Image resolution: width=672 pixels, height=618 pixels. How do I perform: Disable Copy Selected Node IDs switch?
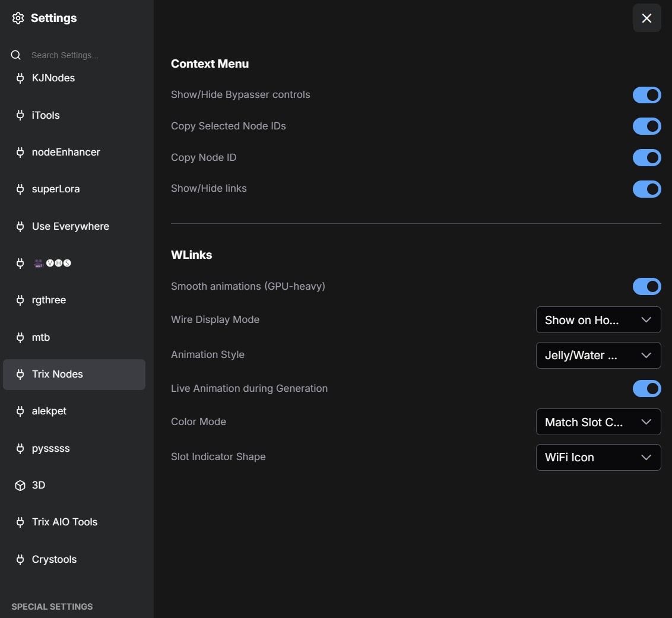click(x=646, y=126)
